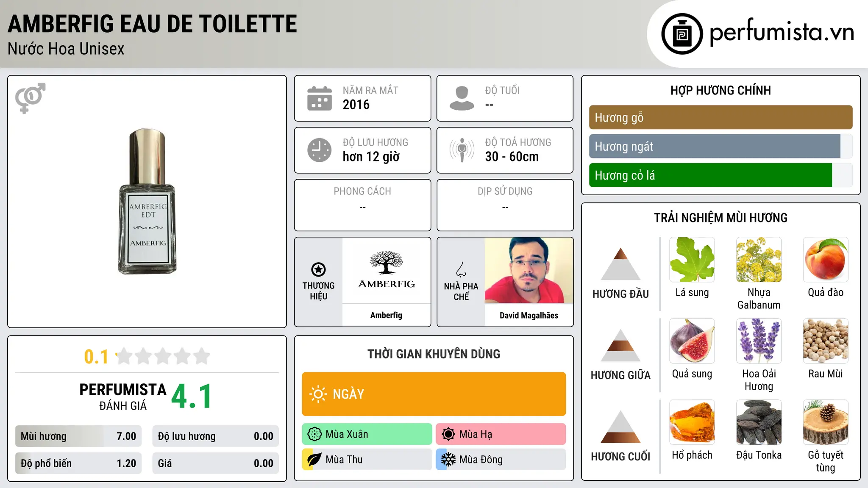Click the sillage value 30 - 60cm

[x=512, y=157]
